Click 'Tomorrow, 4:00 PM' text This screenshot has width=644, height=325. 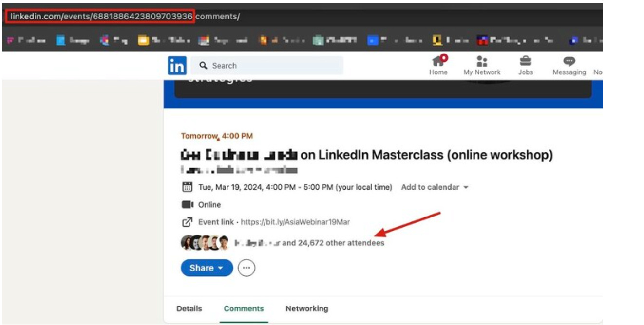[x=217, y=136]
